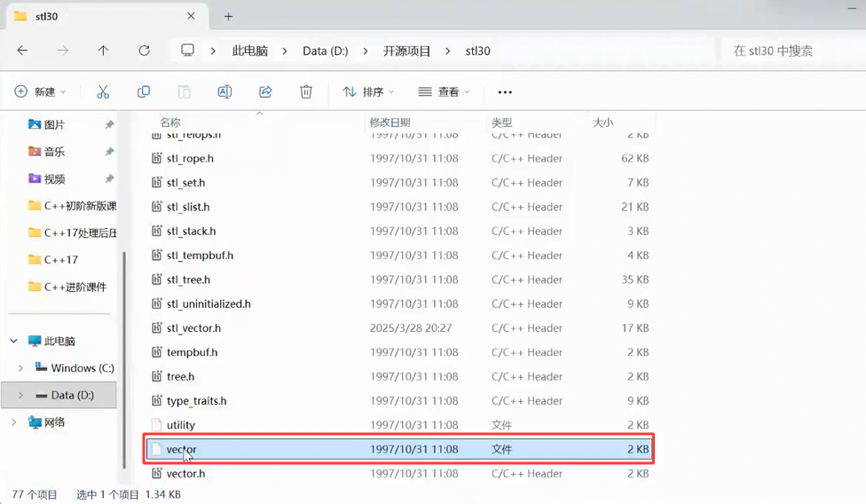Screen dimensions: 866x504
Task: Click the paste icon in toolbar
Action: pos(184,91)
